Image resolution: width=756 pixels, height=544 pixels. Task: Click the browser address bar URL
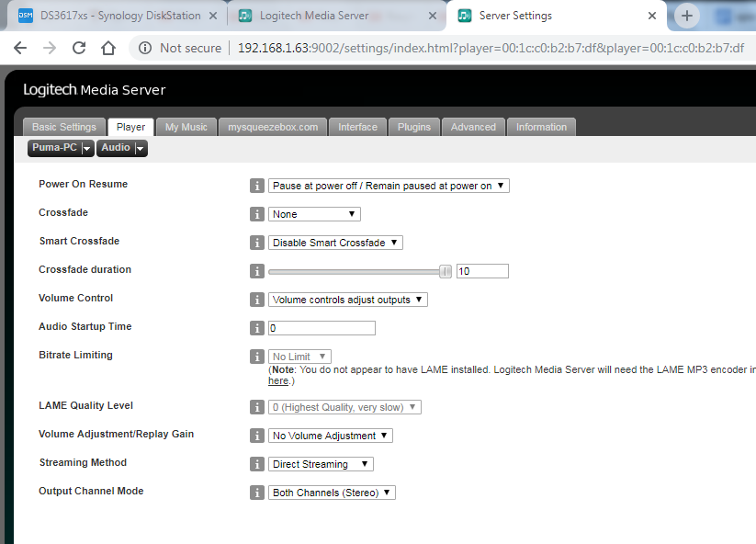[x=491, y=48]
